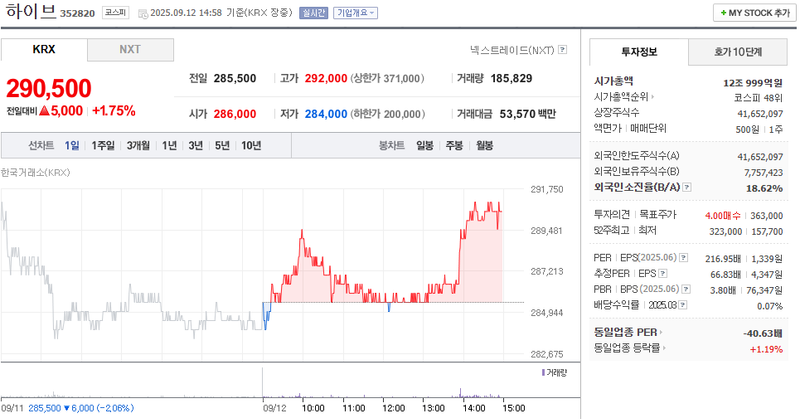Screen dimensions: 800x419
Task: Click help icon beside 배당수익률 2025.03
Action: 683,305
